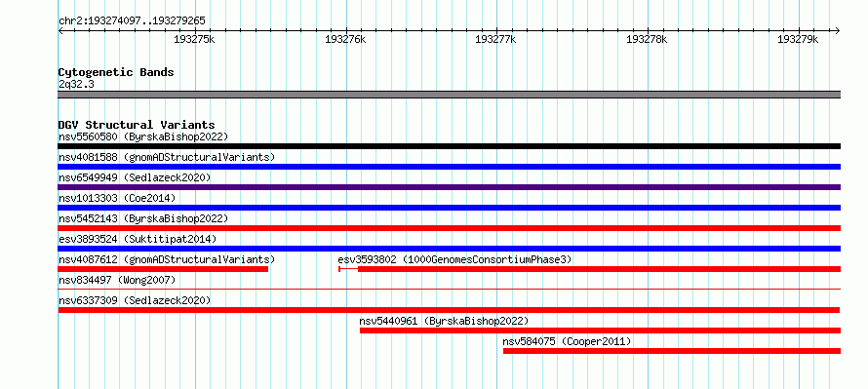Open nsv5452143 (ByrskaBishop2022) label
868x389 pixels.
tap(143, 218)
